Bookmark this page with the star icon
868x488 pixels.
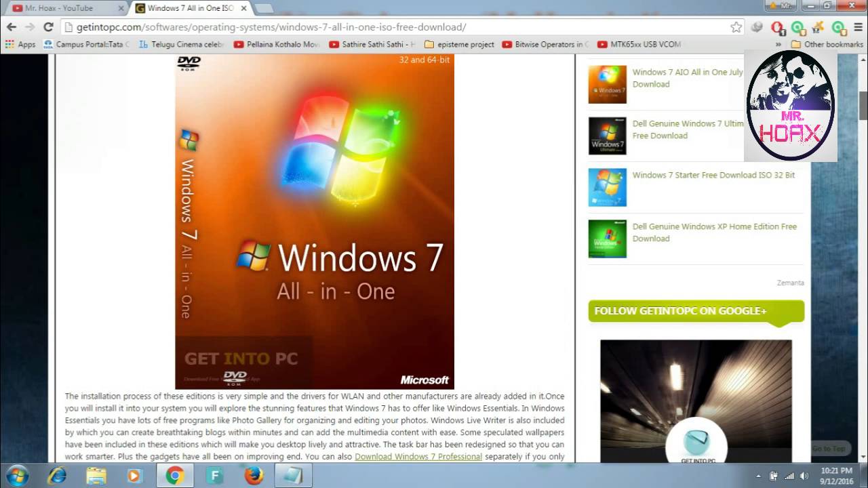click(x=736, y=27)
